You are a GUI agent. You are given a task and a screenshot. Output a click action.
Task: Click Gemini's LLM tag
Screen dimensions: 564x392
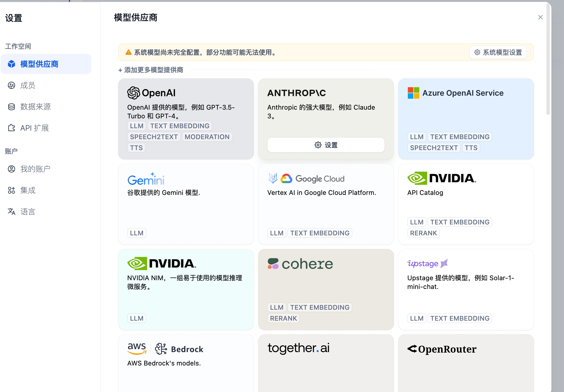137,233
